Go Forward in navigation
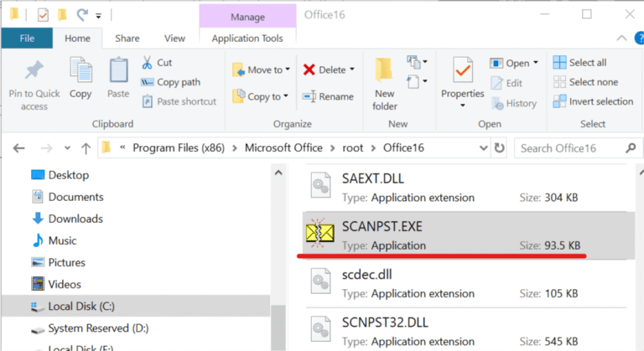This screenshot has height=351, width=644. pos(46,147)
